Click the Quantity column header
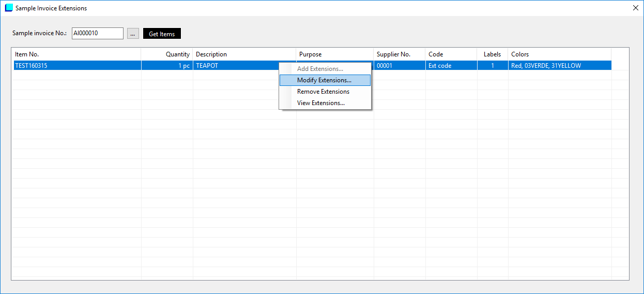 pos(167,54)
